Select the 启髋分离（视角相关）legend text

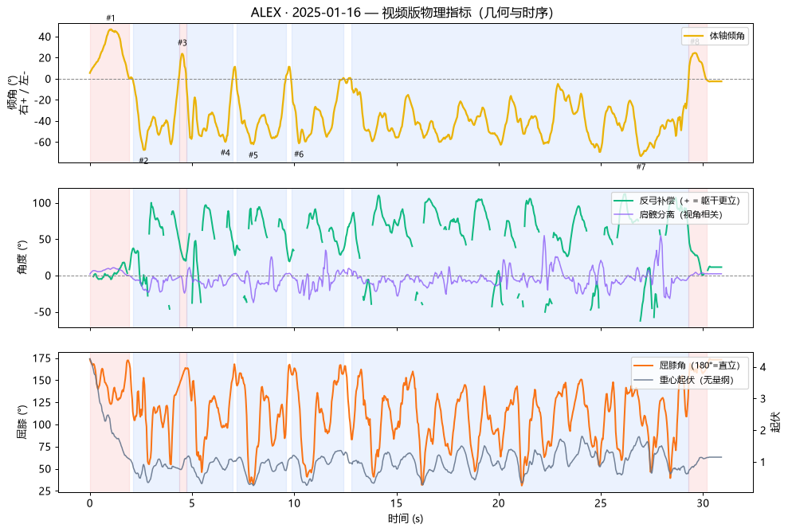(680, 214)
